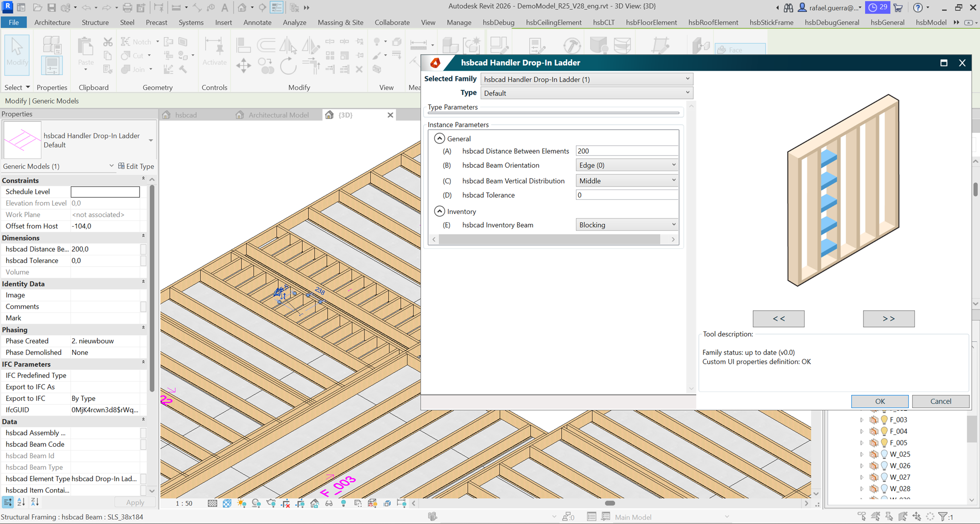Click the Crop View icon with red X

click(285, 503)
